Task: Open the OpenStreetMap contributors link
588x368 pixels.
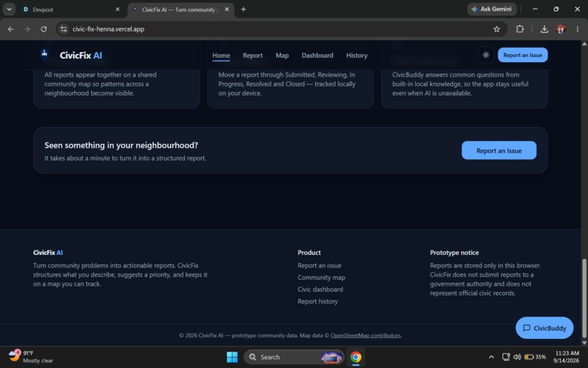Action: pyautogui.click(x=365, y=335)
